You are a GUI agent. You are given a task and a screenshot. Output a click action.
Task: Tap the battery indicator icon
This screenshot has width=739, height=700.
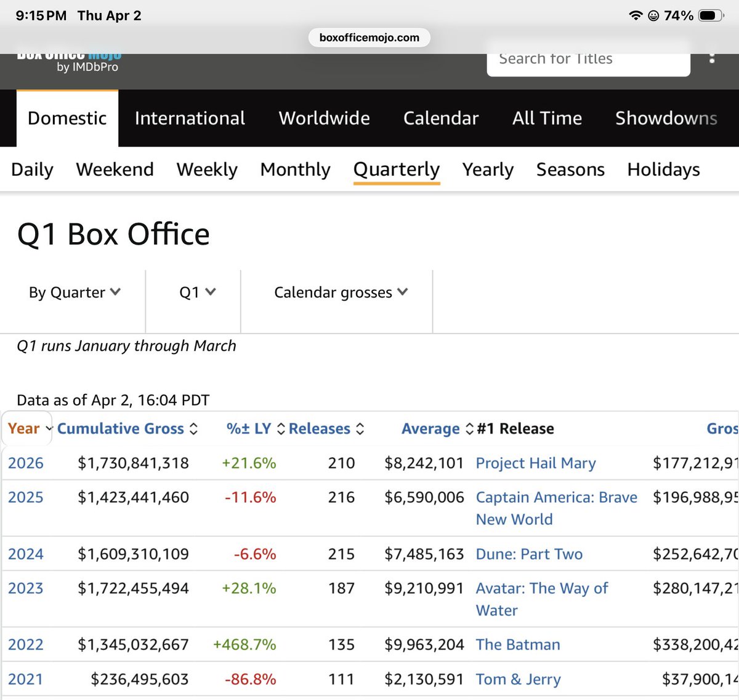(711, 15)
